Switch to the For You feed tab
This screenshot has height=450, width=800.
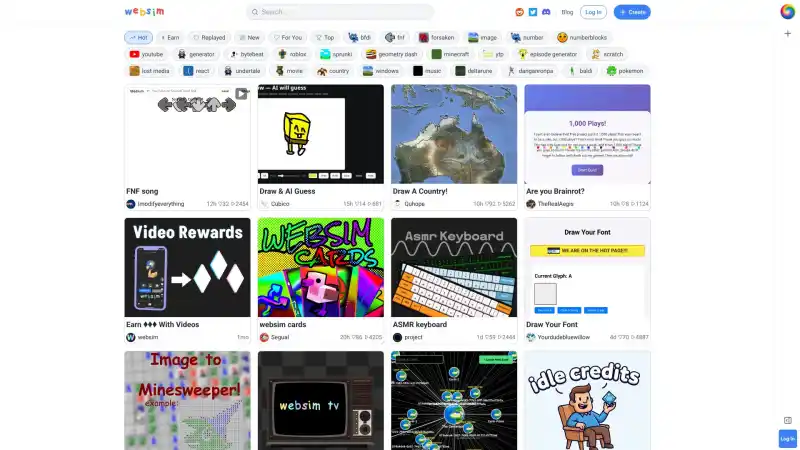pos(287,38)
